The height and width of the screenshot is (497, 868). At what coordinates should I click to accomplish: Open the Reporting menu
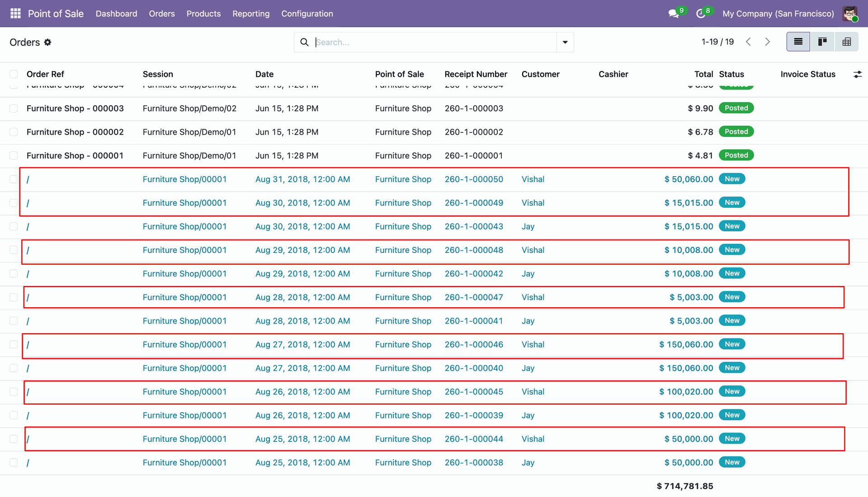coord(251,14)
